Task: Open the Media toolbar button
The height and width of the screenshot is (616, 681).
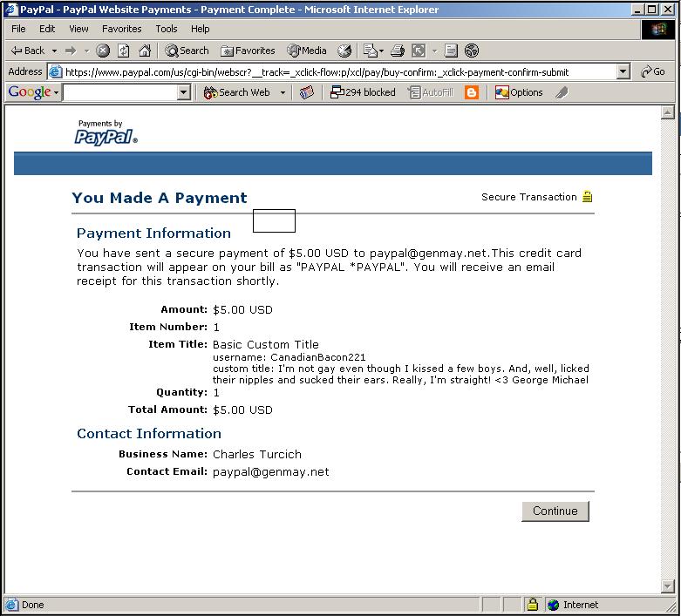Action: [x=307, y=51]
